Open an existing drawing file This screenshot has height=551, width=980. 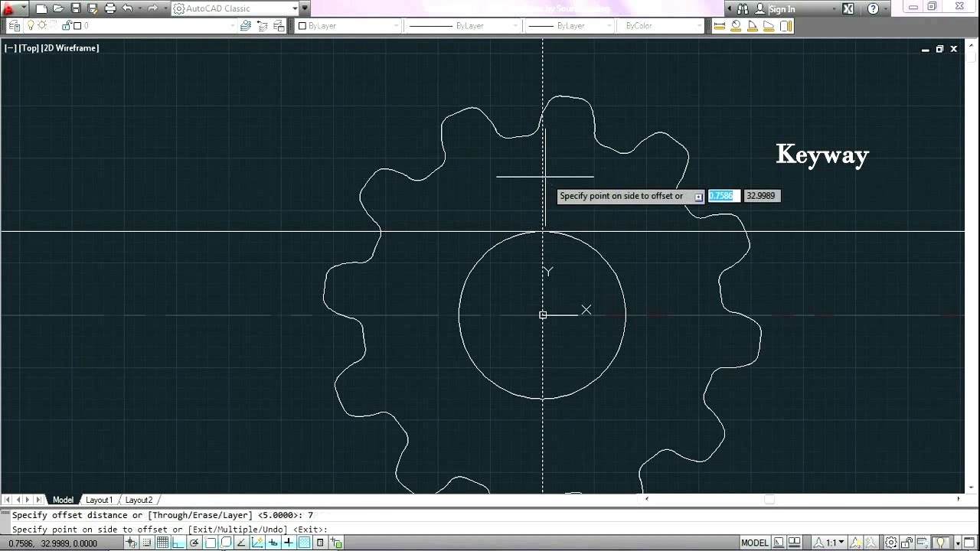(x=59, y=8)
